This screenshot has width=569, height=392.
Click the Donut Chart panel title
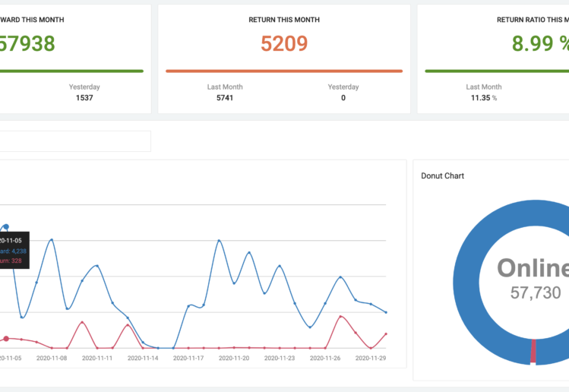[442, 175]
